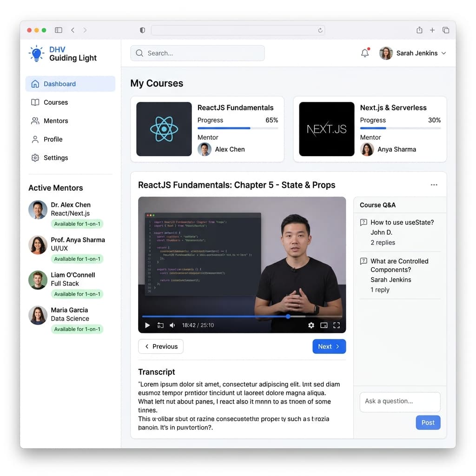This screenshot has width=476, height=476.
Task: Click the Next.js & Serverless course title
Action: point(393,108)
